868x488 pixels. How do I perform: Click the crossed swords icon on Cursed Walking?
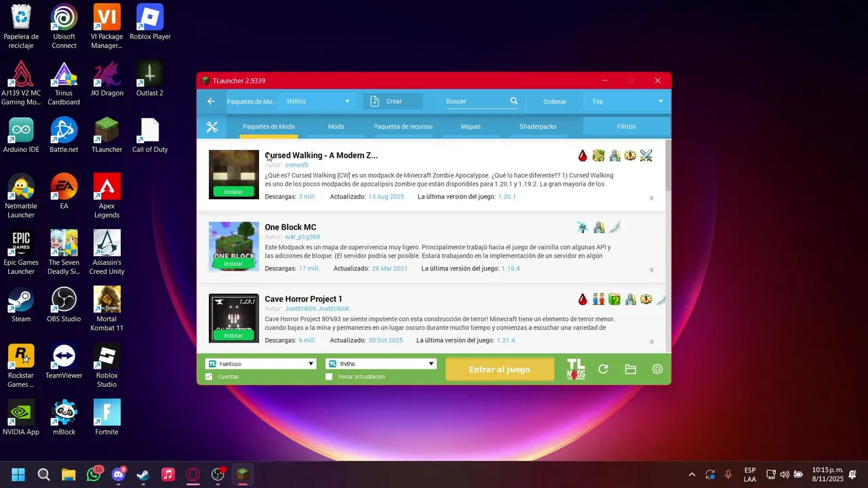(646, 156)
